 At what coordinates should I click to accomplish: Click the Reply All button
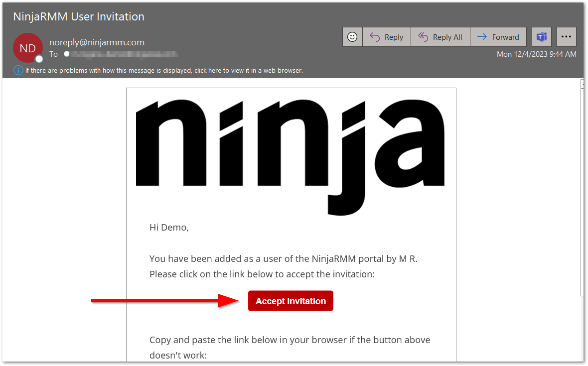(x=441, y=37)
